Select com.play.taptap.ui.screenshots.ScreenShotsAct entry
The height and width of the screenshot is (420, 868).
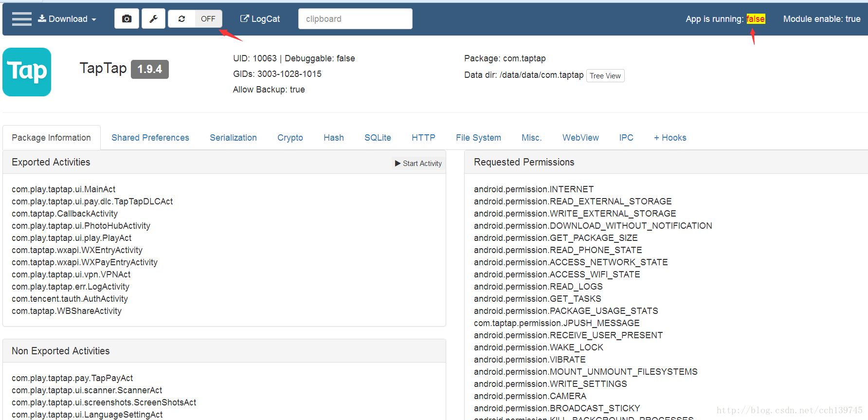tap(104, 402)
